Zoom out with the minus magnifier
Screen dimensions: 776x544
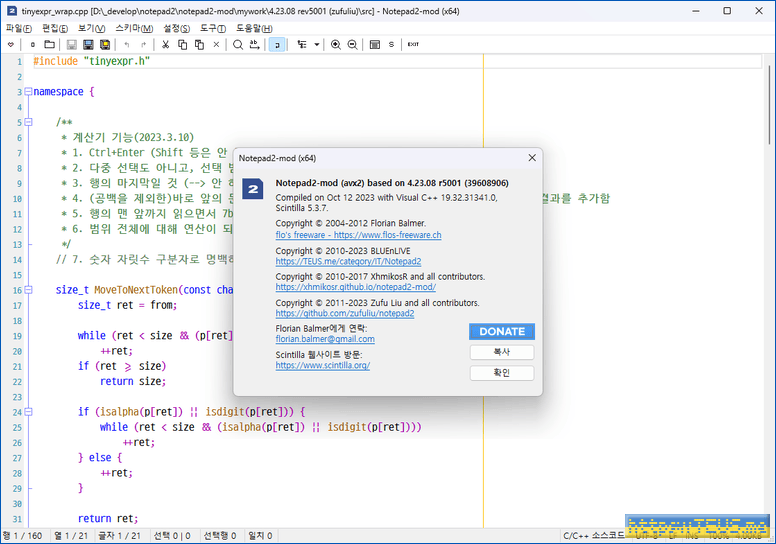(x=352, y=45)
